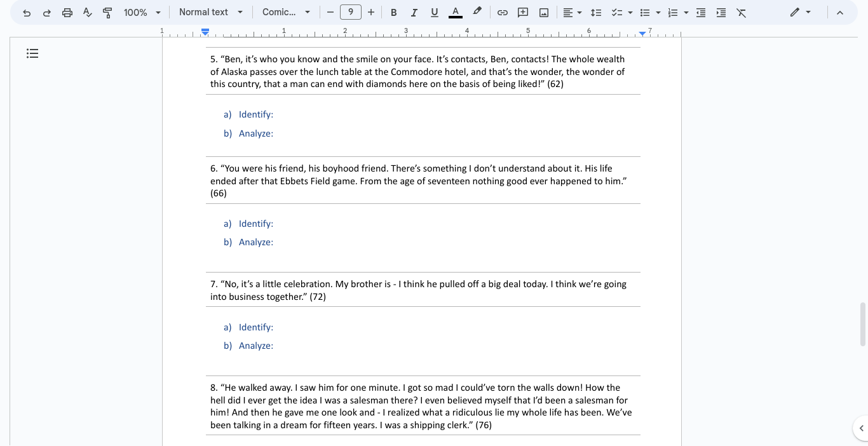Open the Comic font family dropdown
The height and width of the screenshot is (446, 868).
point(286,13)
